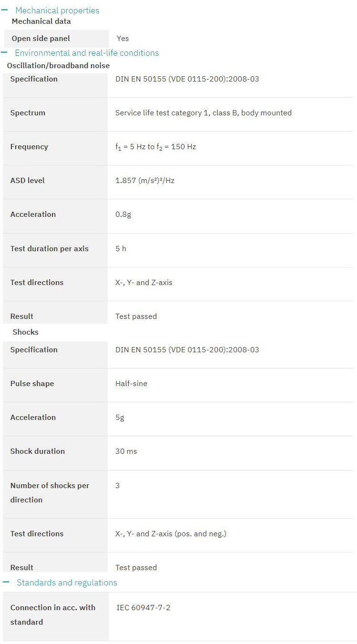Click the 30 ms shock duration value
The width and height of the screenshot is (357, 644).
126,451
